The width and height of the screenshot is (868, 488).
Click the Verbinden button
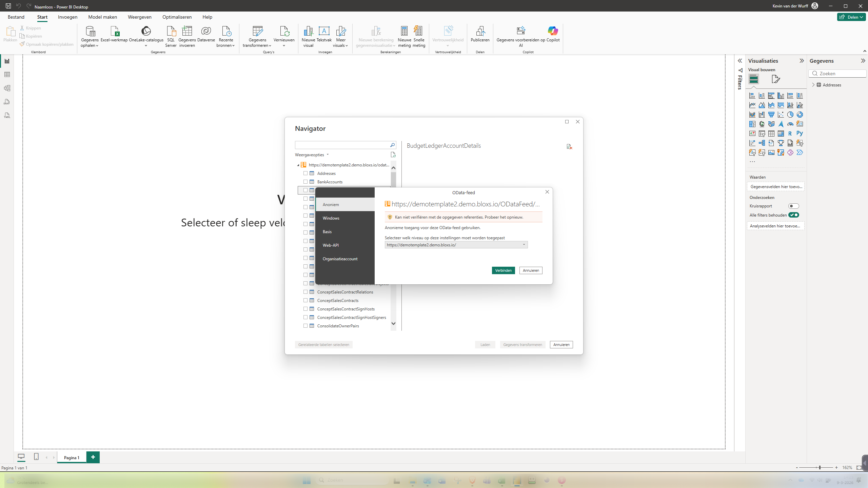coord(503,270)
